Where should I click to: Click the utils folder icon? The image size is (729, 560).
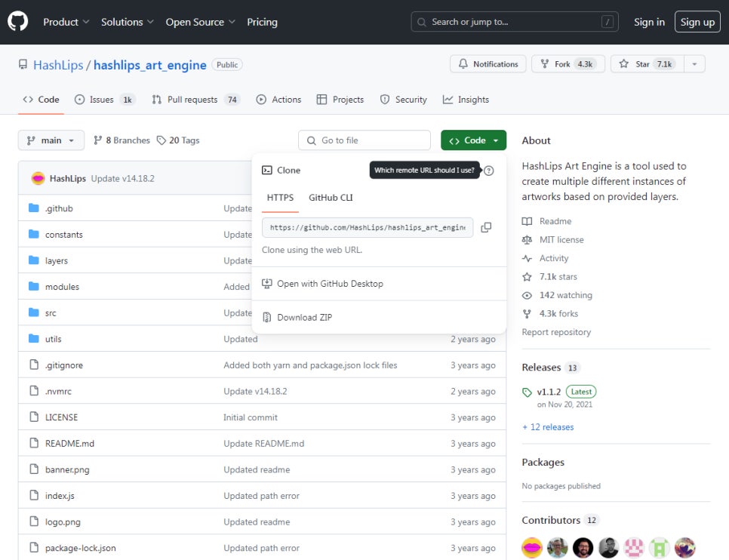[33, 338]
